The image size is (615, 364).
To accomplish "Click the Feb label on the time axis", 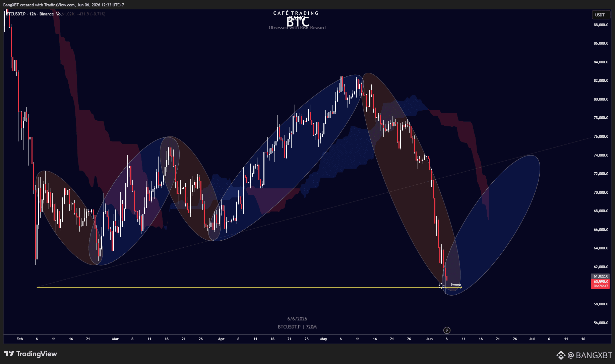I will pyautogui.click(x=20, y=339).
